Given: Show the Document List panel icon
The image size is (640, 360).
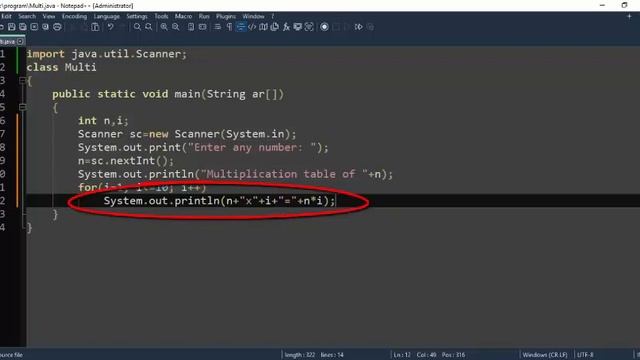Looking at the screenshot, I should tap(275, 27).
